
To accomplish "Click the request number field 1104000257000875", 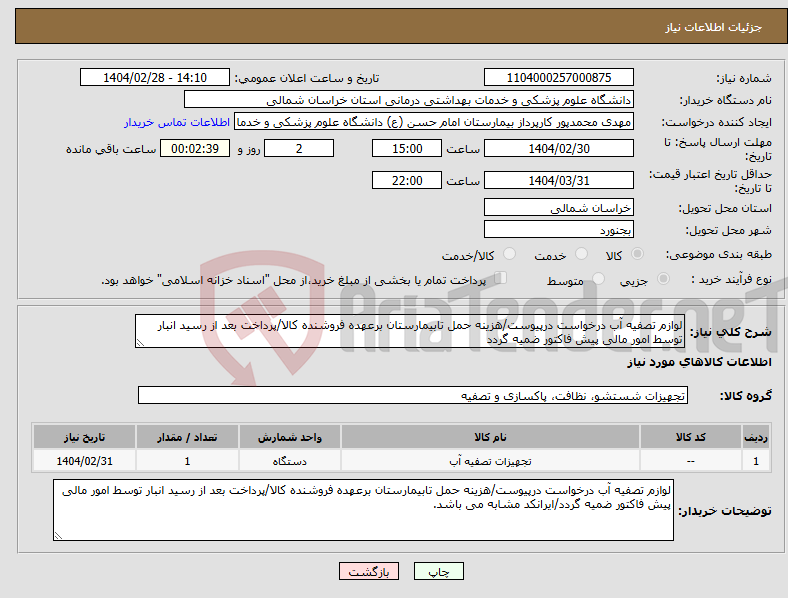I will pos(558,77).
